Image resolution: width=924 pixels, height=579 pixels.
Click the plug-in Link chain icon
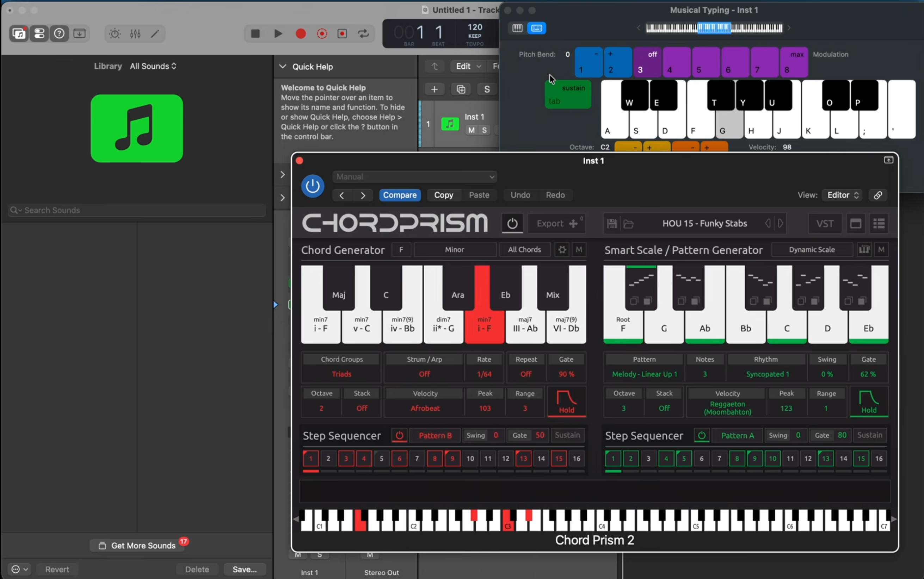coord(877,195)
